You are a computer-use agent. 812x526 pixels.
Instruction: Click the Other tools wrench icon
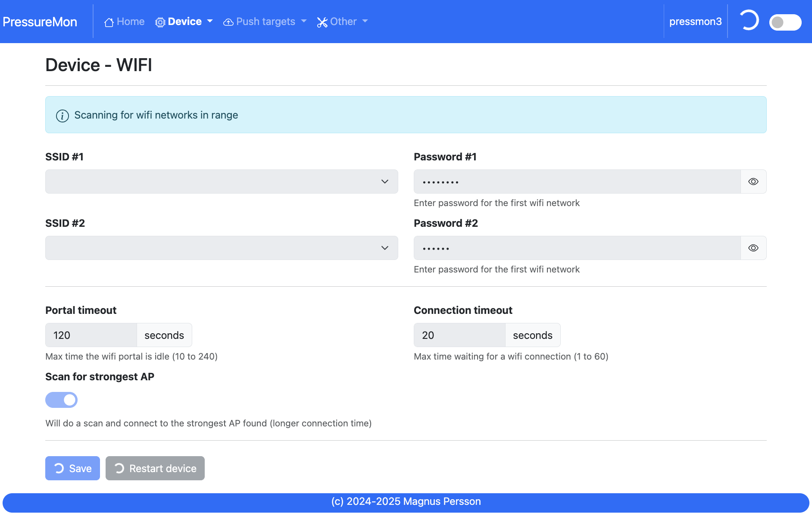click(x=322, y=22)
